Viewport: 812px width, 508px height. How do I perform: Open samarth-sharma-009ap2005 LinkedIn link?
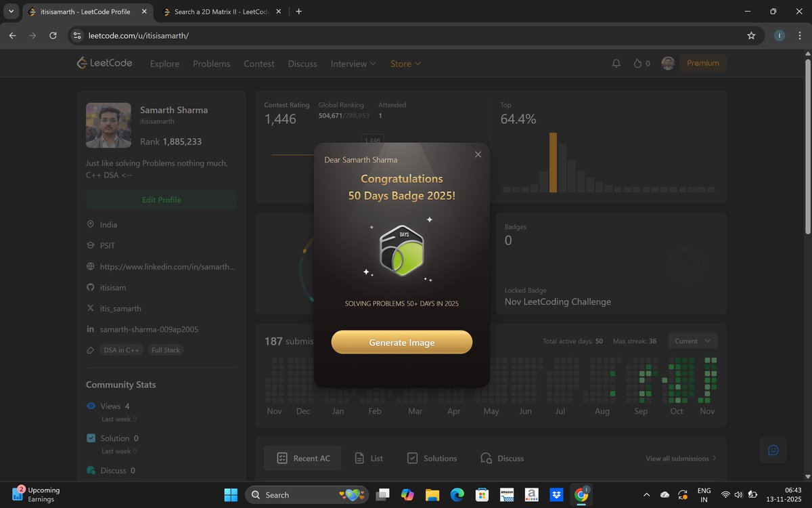point(149,329)
